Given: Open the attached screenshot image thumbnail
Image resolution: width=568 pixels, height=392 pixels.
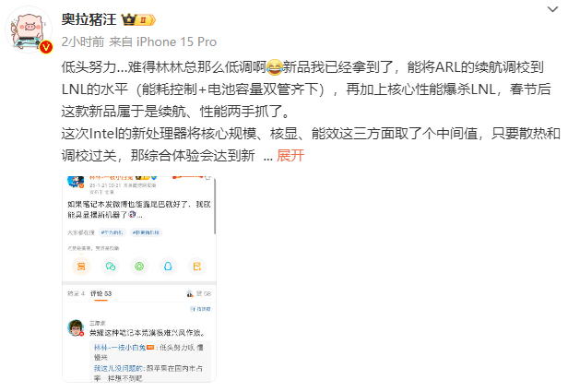Looking at the screenshot, I should (139, 279).
